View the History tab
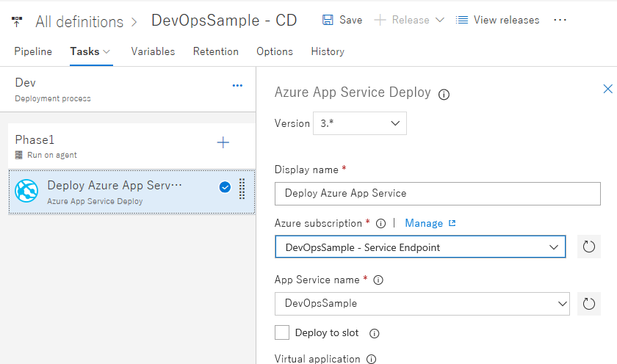The image size is (617, 364). click(x=328, y=51)
